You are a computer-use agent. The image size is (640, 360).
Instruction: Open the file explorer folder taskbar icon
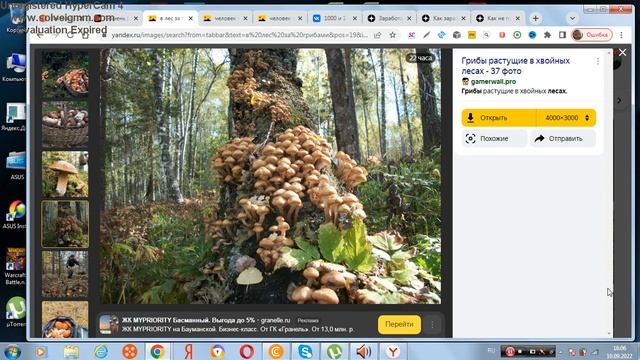point(71,351)
